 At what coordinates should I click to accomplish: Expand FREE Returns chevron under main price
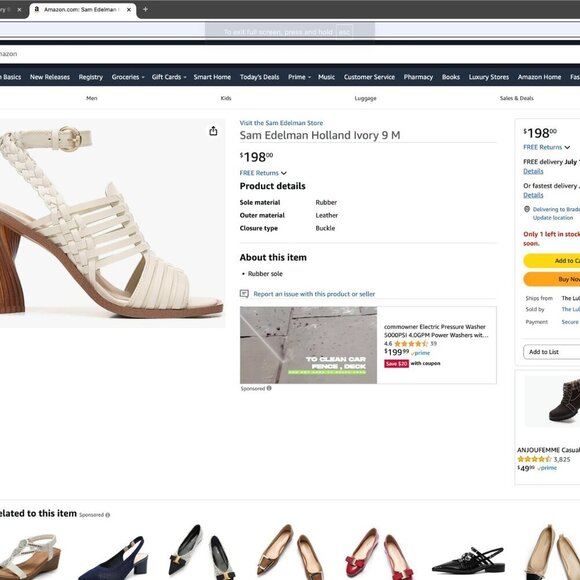point(284,173)
